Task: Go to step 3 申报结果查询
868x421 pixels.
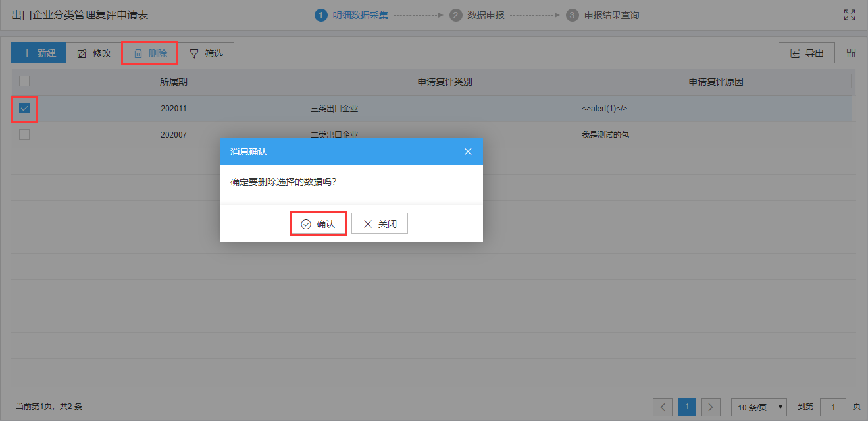Action: pyautogui.click(x=603, y=15)
